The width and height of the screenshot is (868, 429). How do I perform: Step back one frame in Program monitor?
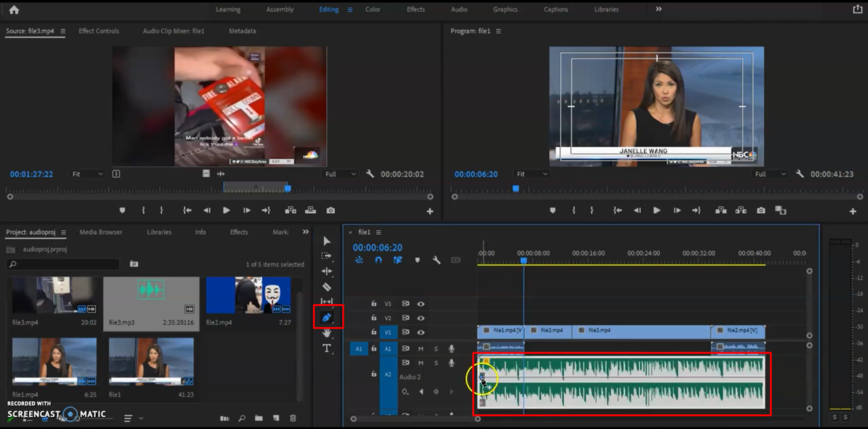(x=637, y=210)
